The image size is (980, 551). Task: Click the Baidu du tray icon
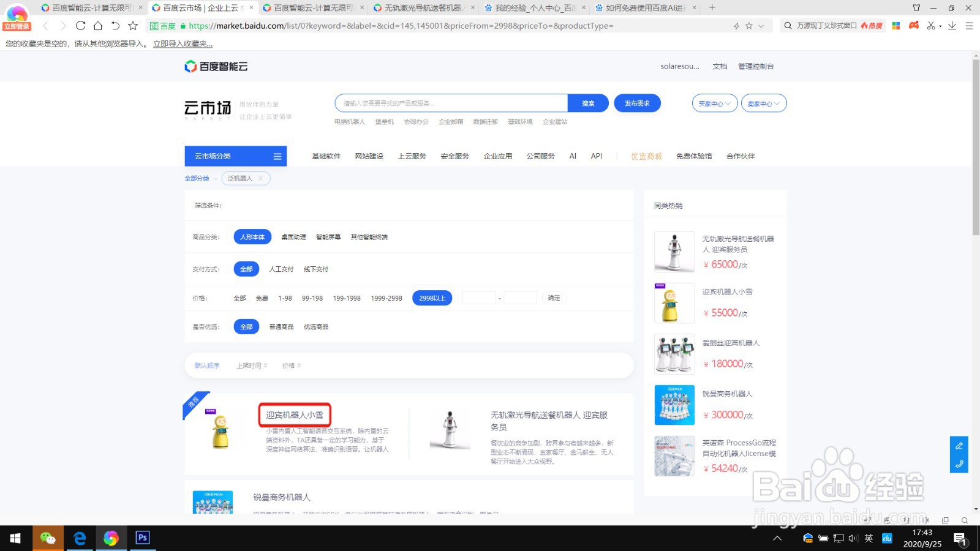[x=887, y=538]
